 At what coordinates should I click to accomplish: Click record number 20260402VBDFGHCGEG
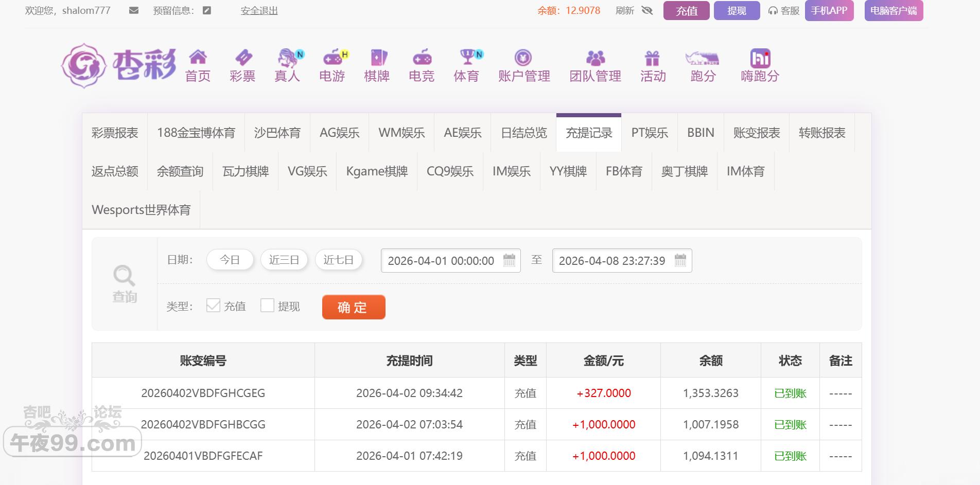click(x=203, y=393)
